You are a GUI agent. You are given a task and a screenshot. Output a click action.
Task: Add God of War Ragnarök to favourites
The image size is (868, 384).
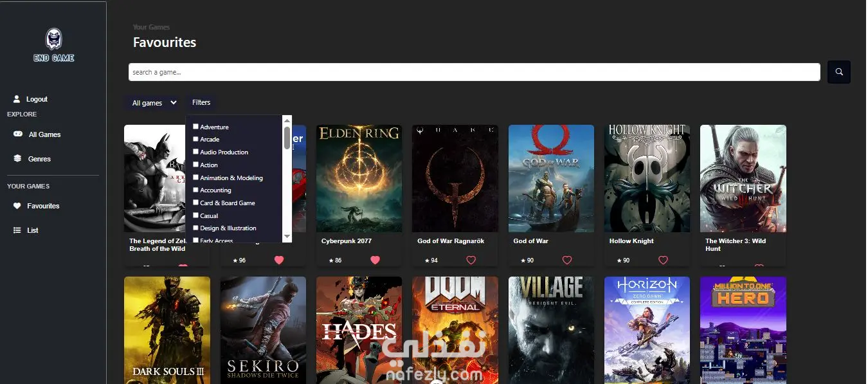[471, 261]
